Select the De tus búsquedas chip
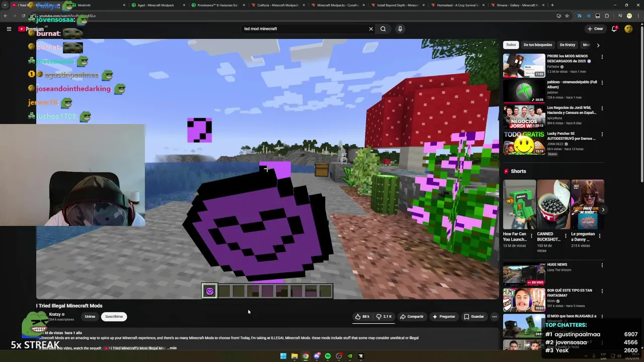 (537, 45)
